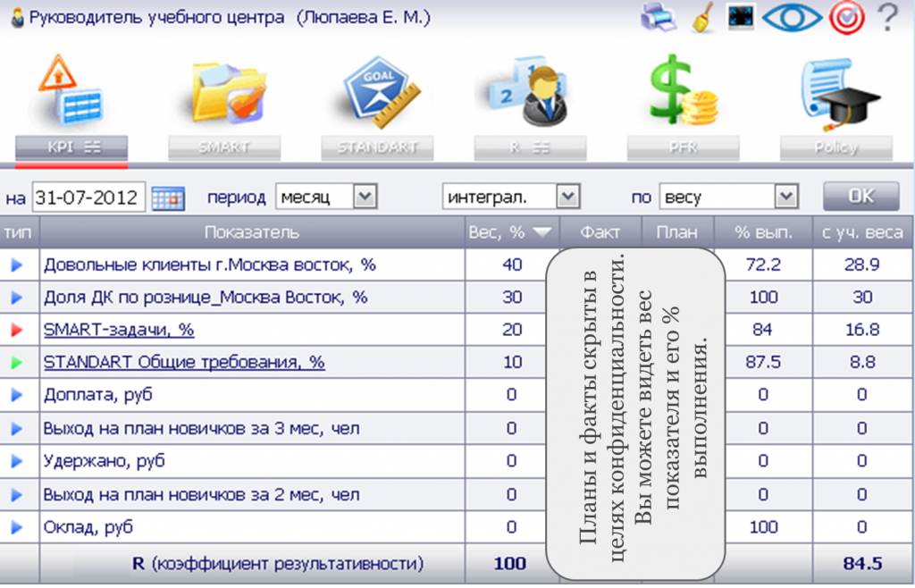This screenshot has height=588, width=915.
Task: Open the интеграл. dropdown
Action: click(510, 197)
